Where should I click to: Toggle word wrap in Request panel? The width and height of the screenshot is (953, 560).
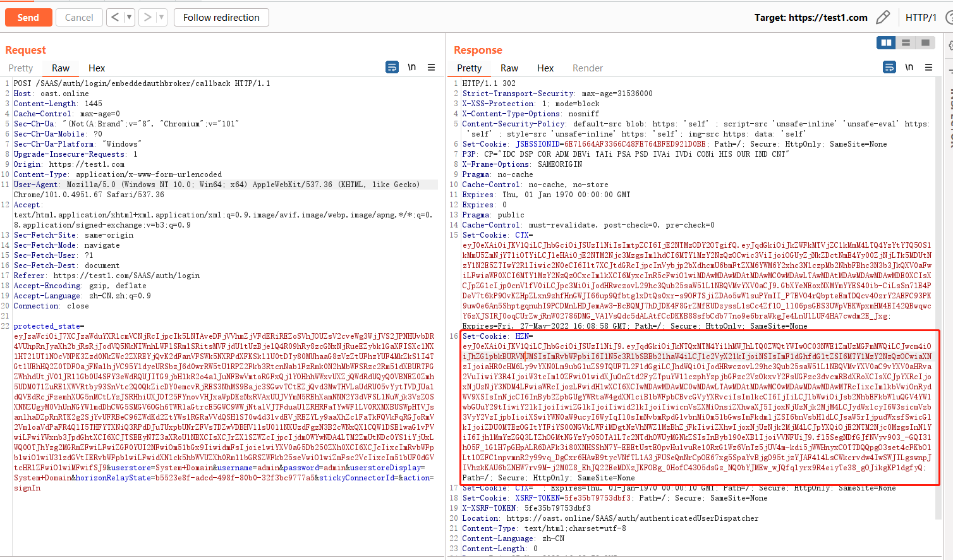(x=392, y=67)
